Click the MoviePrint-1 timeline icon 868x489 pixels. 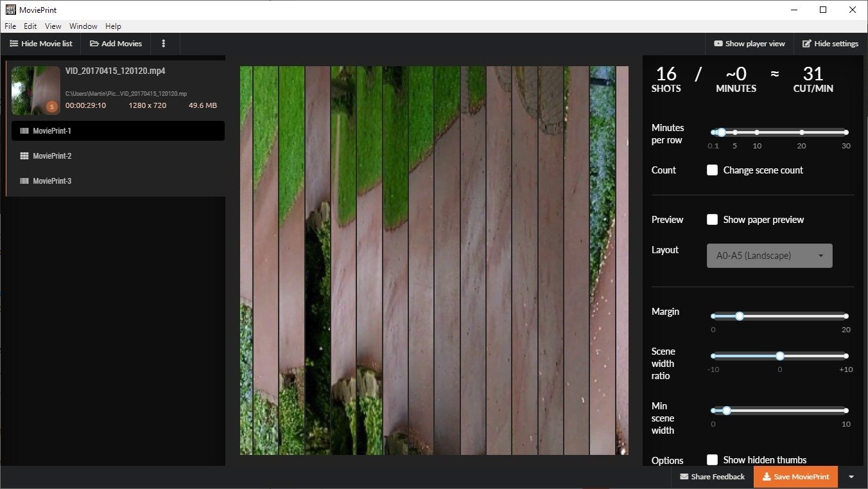[x=24, y=131]
